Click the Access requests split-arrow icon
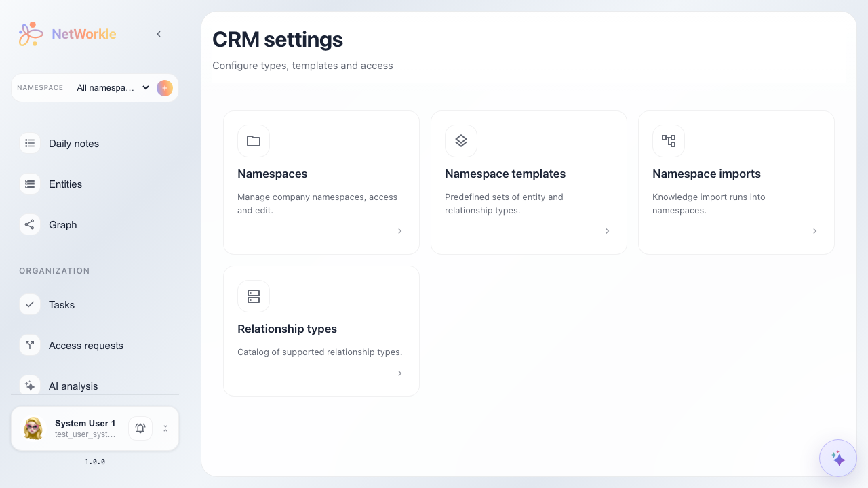This screenshot has width=868, height=488. click(30, 345)
